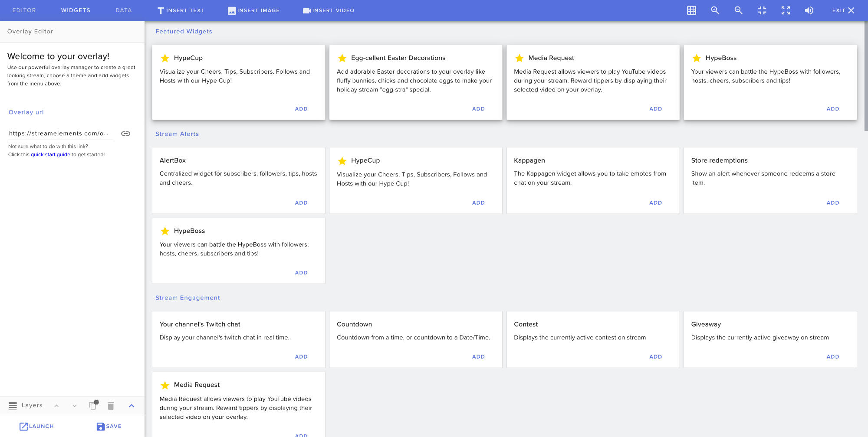The width and height of the screenshot is (868, 437).
Task: Add the AlertBox widget
Action: [x=301, y=202]
